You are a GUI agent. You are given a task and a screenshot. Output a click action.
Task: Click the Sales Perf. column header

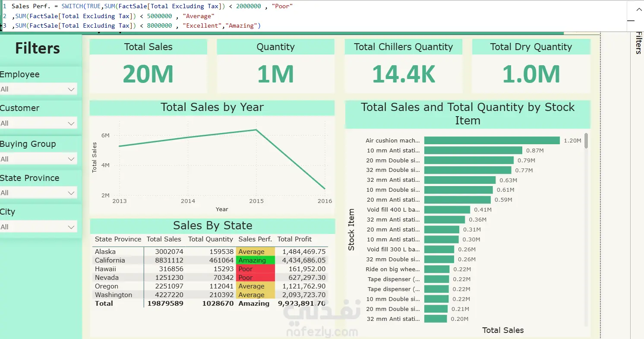[255, 239]
